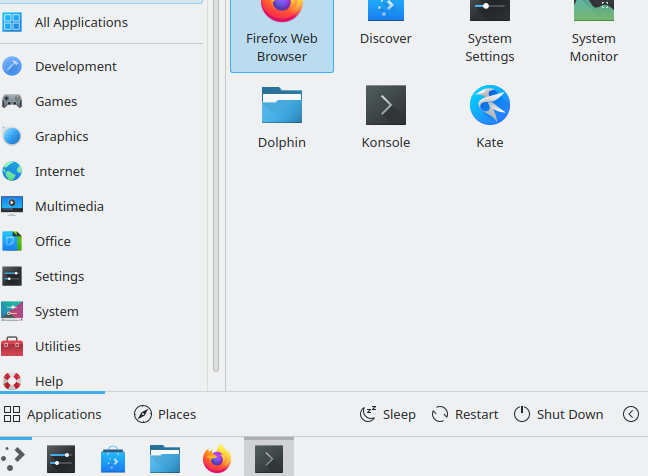The image size is (648, 476).
Task: Launch Konsole from the favorites grid
Action: [x=386, y=117]
